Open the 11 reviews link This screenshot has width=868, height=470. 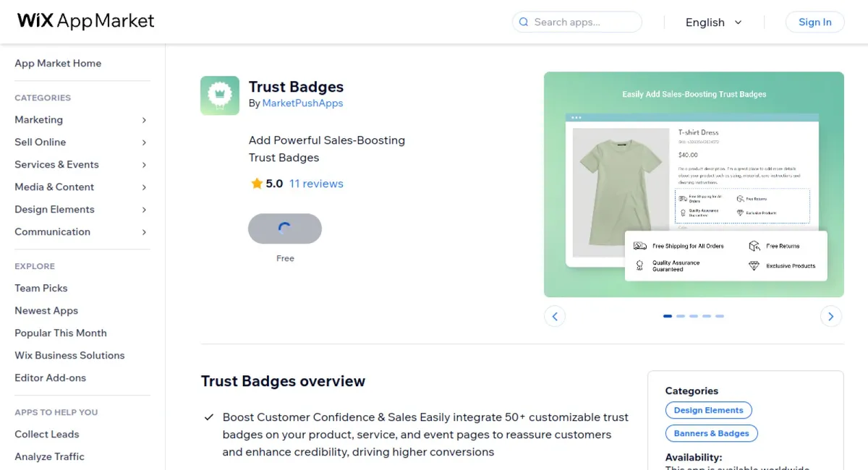316,184
